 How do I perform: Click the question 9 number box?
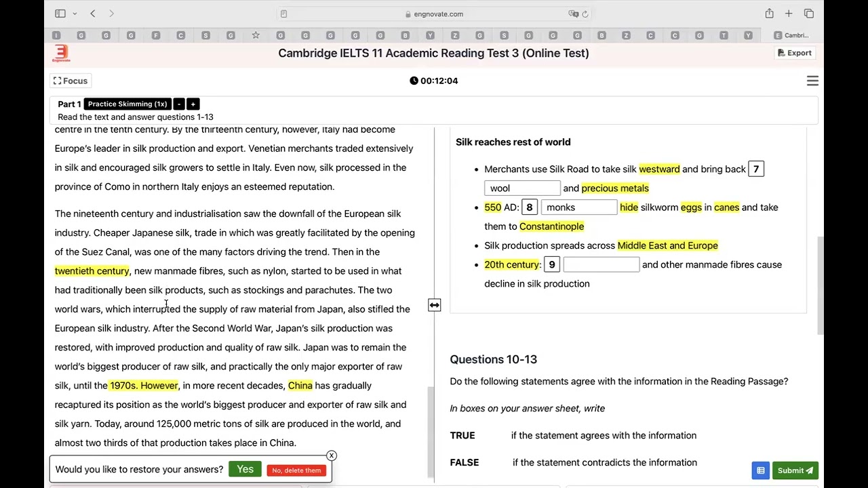pos(552,264)
